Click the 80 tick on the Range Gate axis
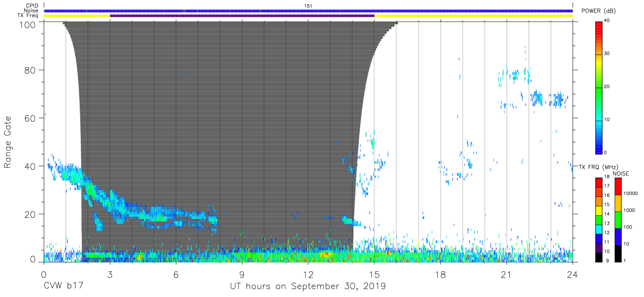This screenshot has width=644, height=297. [x=31, y=70]
